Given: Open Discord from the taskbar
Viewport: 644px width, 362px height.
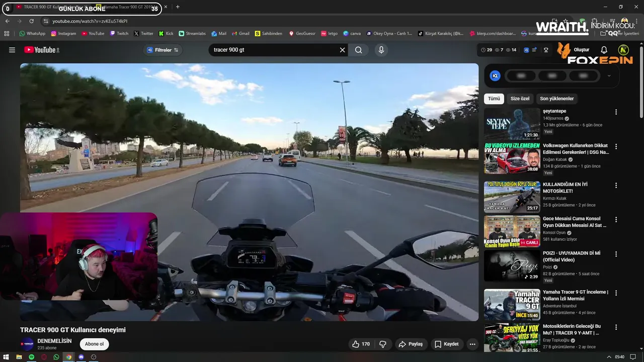Looking at the screenshot, I should point(81,357).
